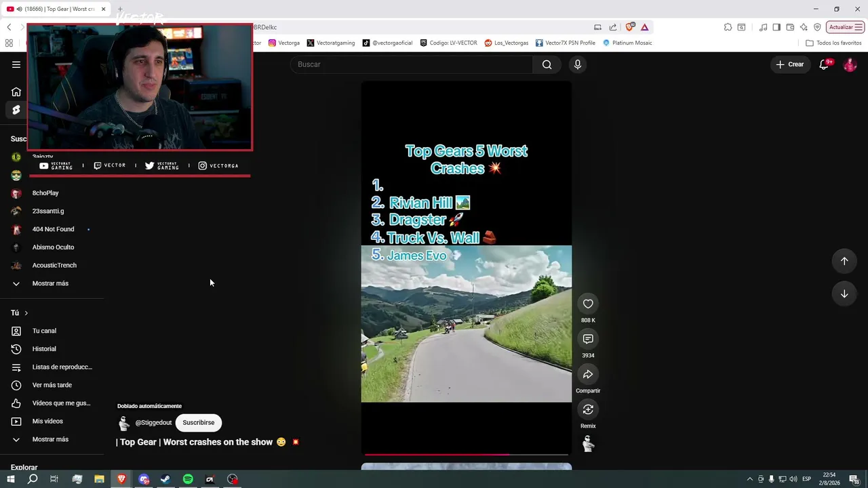Open Brave Wallet icon
868x488 pixels.
click(x=790, y=27)
